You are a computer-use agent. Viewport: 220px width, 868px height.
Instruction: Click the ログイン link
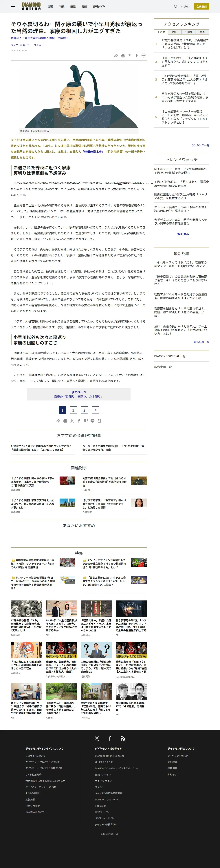186,6
